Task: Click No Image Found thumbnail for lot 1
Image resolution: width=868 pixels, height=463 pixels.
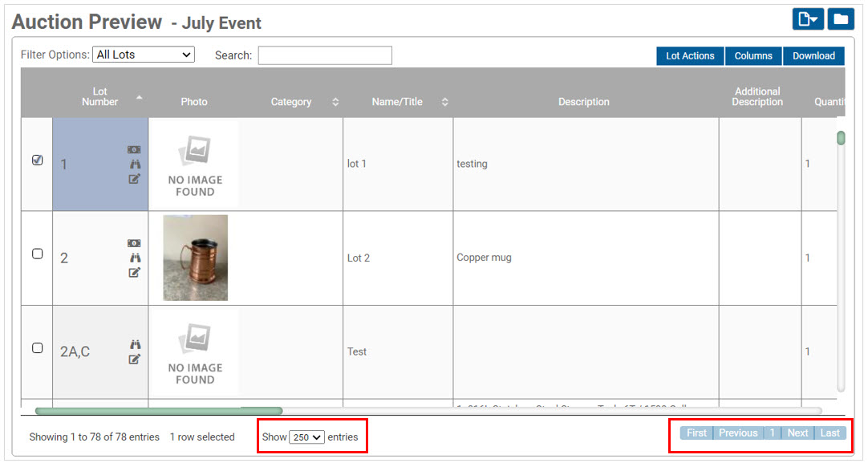Action: [195, 164]
